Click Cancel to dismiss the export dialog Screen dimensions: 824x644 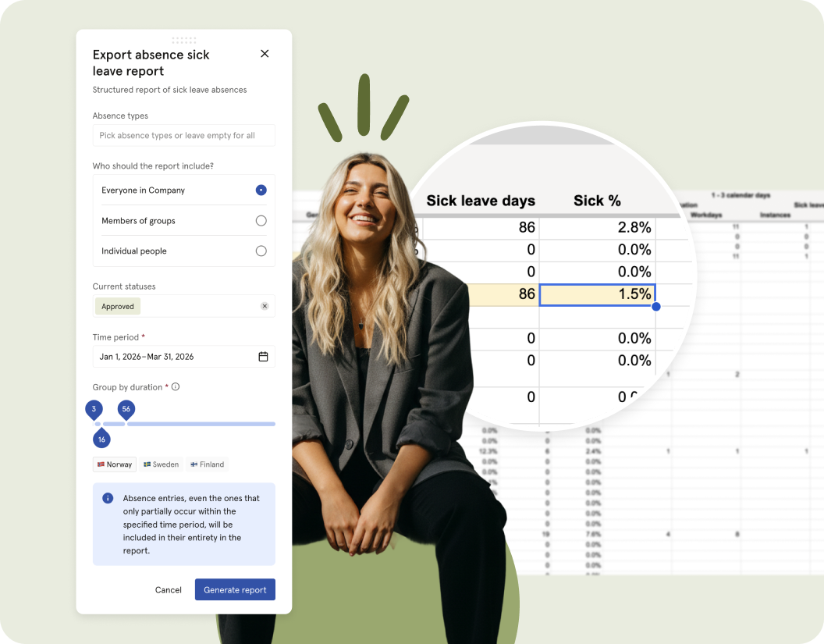[169, 589]
